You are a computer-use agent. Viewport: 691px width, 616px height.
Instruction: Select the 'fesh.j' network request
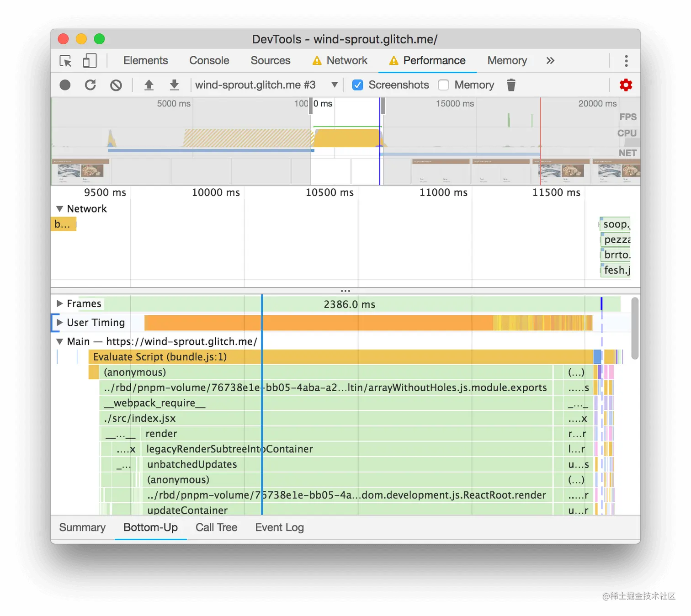coord(615,270)
